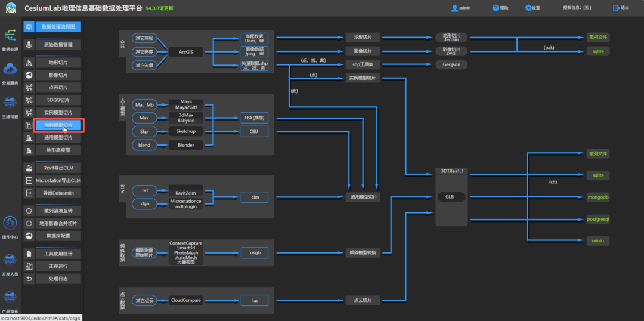Viewport: 644px width, 321px height.
Task: Click the rvt input pill
Action: point(144,191)
